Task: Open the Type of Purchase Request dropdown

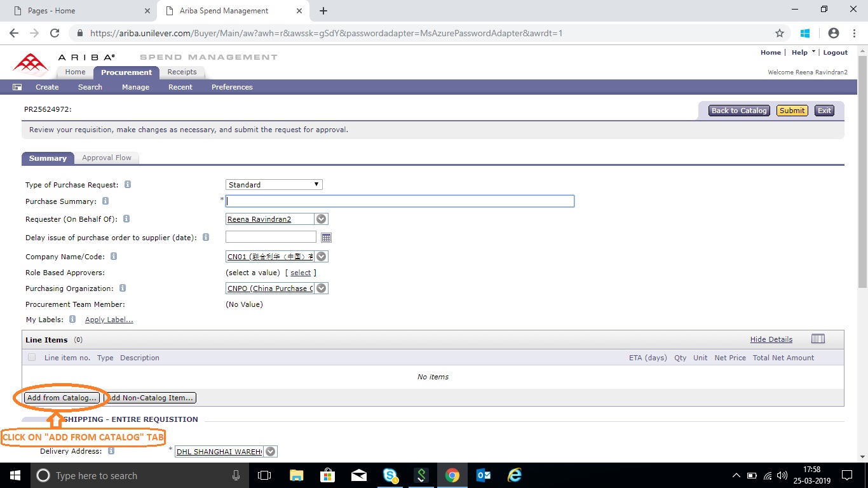Action: 274,185
